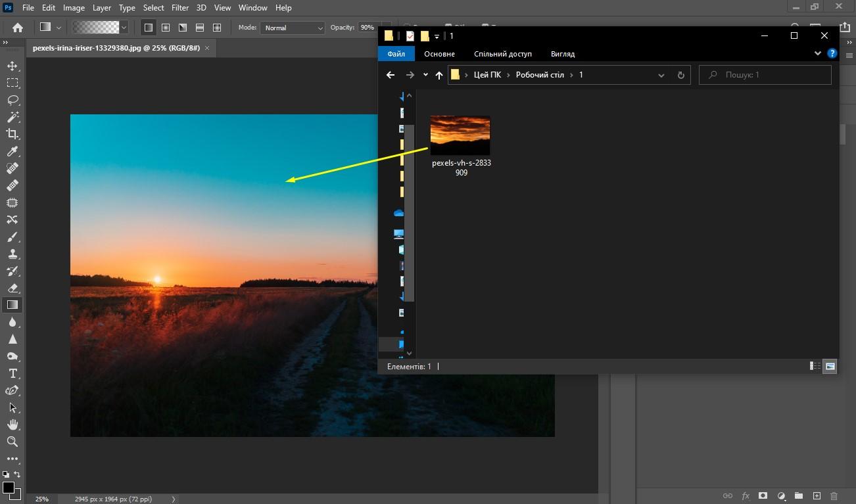856x504 pixels.
Task: Create a new layer with plus icon
Action: (817, 496)
